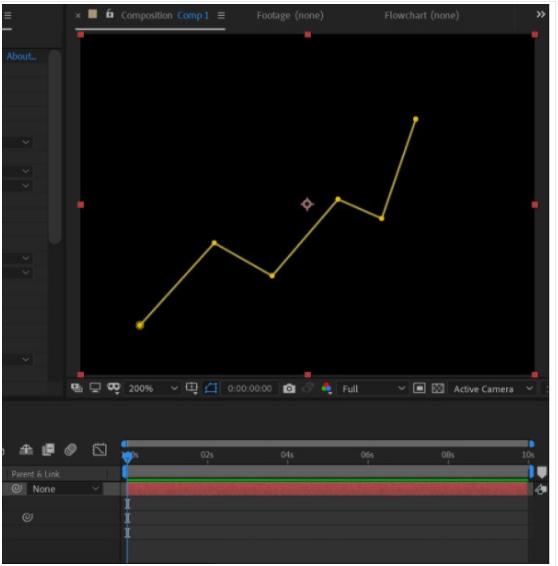Switch to the Flowchart (none) tab

tap(422, 16)
